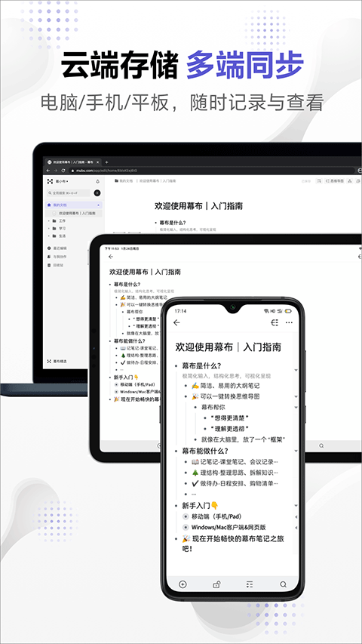Expand the 生活 folder in laptop sidebar
The image size is (362, 644).
(x=49, y=236)
